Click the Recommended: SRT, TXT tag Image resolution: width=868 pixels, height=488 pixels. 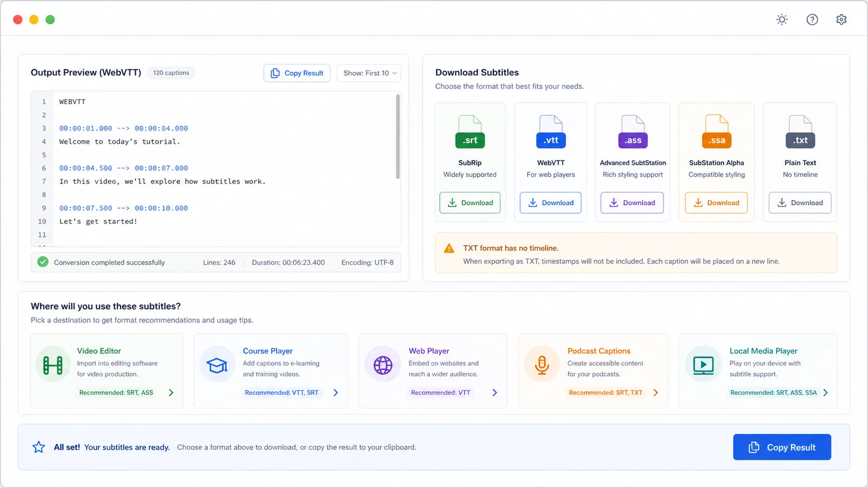[x=605, y=393]
